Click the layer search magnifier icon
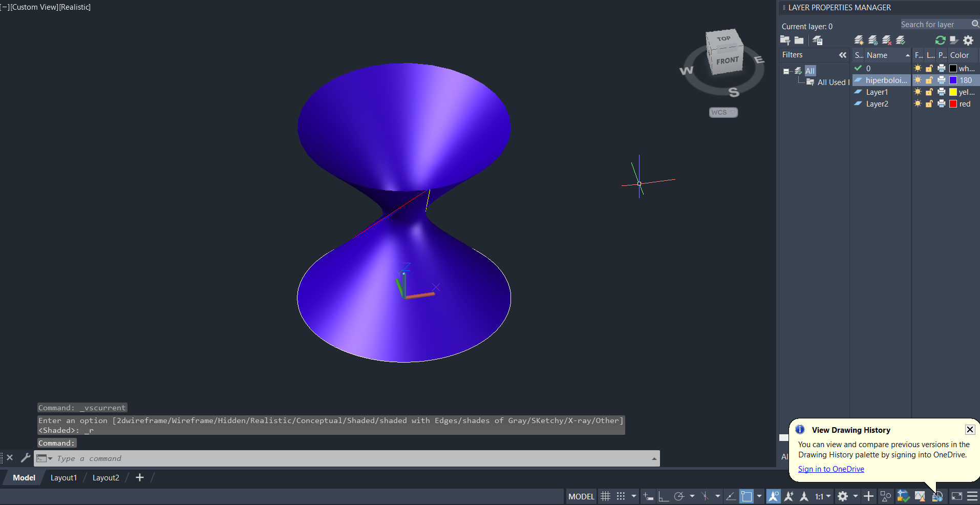The image size is (980, 505). (975, 24)
